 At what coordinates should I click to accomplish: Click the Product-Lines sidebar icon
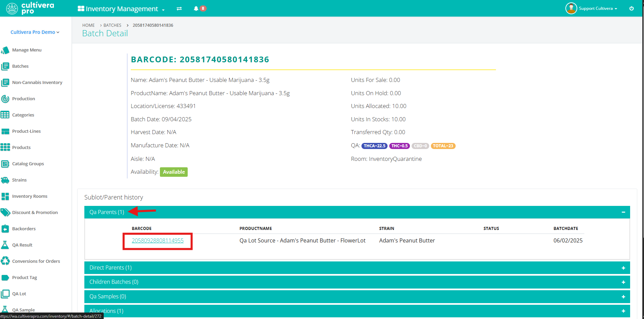coord(5,131)
